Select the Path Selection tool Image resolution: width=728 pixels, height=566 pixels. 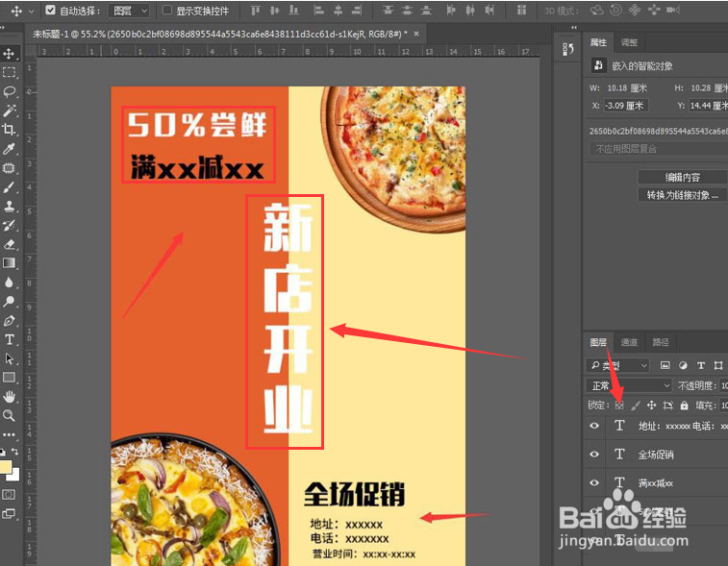coord(9,358)
